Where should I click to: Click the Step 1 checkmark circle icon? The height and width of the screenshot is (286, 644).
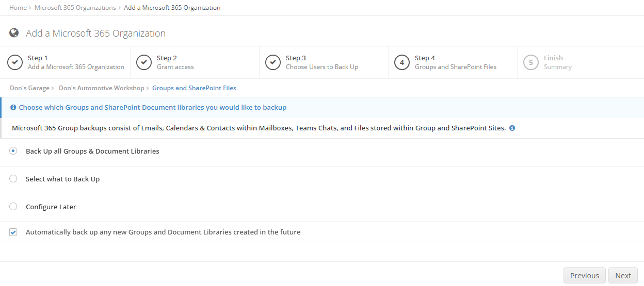point(15,62)
